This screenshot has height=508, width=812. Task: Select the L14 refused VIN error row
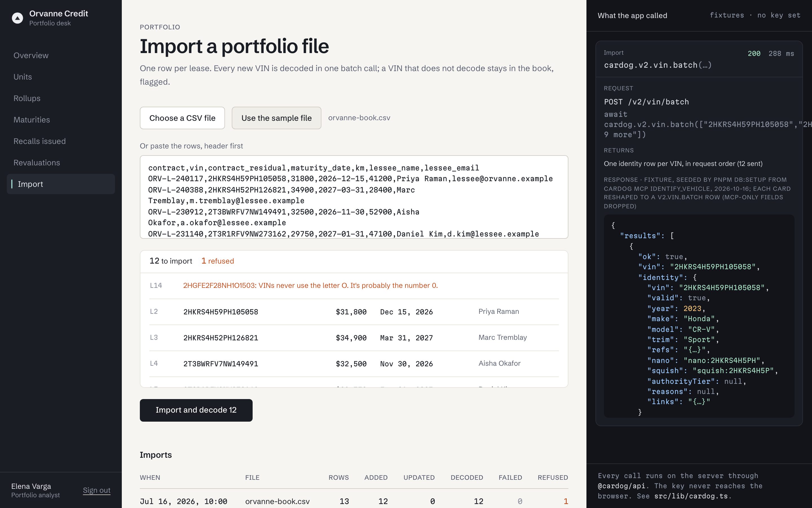354,286
